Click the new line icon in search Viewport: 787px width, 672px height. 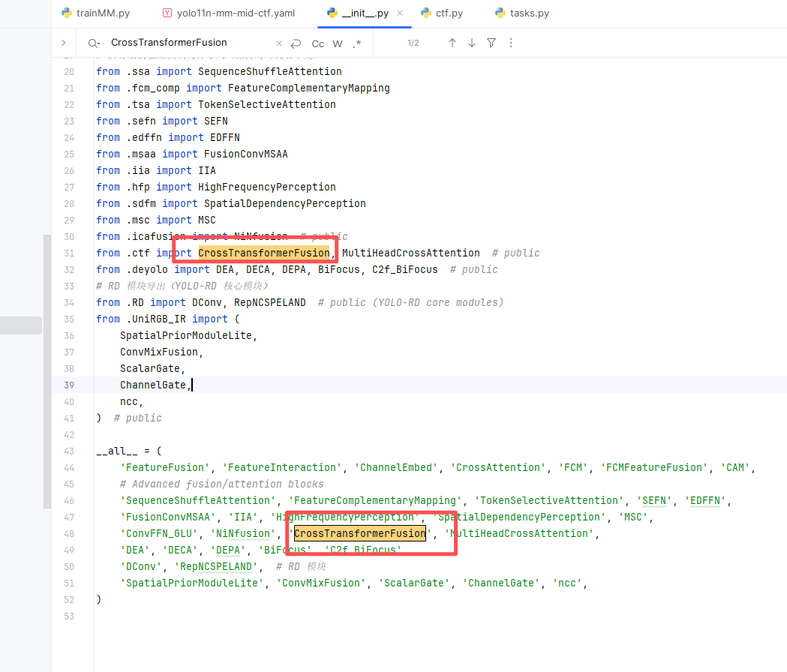(x=296, y=43)
